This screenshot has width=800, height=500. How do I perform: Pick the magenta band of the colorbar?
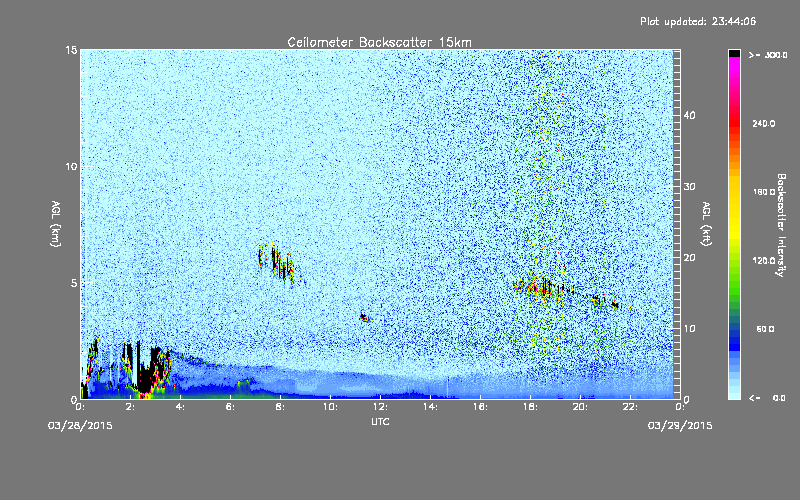[734, 69]
